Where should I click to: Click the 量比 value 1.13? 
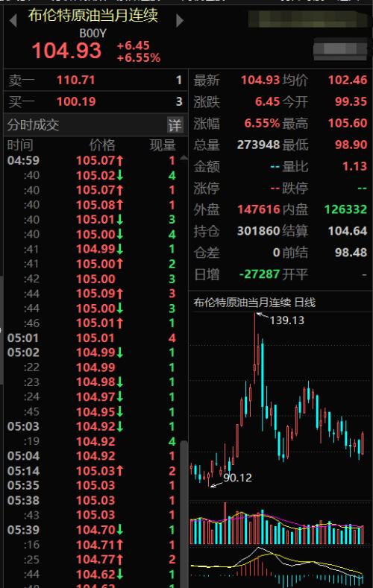(354, 166)
